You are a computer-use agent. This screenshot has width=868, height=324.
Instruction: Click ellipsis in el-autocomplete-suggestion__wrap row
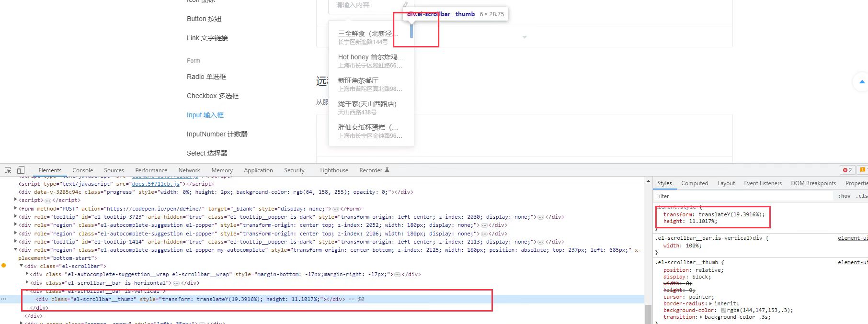pos(397,275)
